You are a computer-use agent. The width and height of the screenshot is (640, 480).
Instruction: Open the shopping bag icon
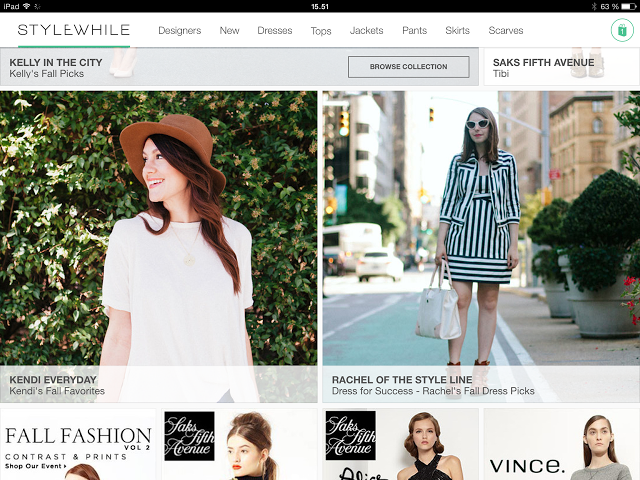click(x=620, y=30)
